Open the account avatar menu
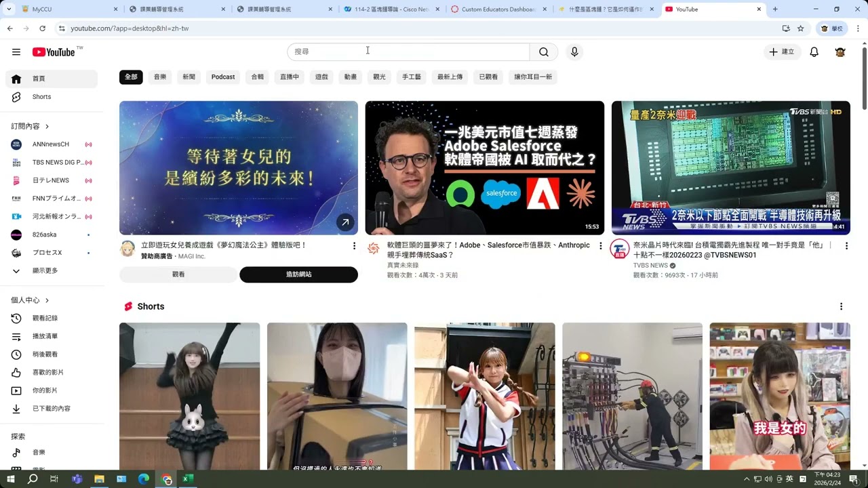 pyautogui.click(x=840, y=52)
